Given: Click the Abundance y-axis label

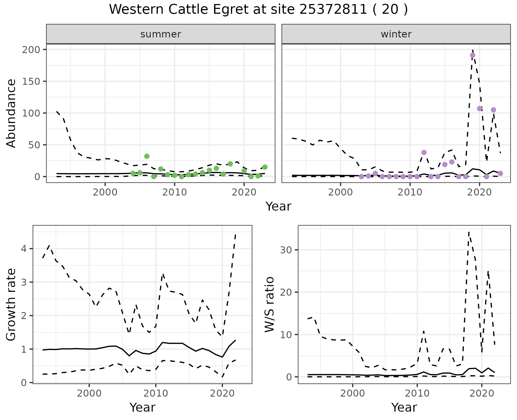Looking at the screenshot, I should tap(11, 113).
